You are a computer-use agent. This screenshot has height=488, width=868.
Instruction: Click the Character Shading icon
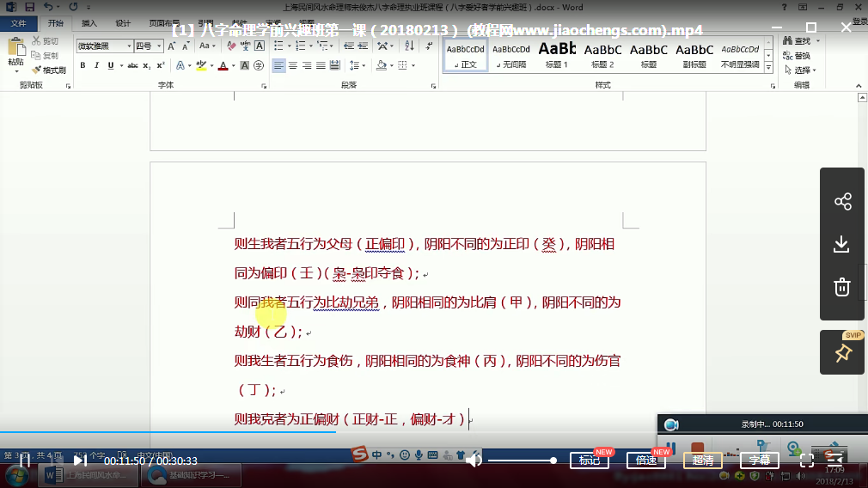(x=245, y=65)
